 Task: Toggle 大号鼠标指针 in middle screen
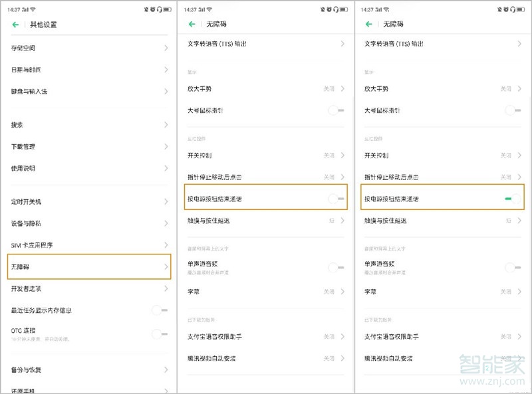tap(336, 110)
